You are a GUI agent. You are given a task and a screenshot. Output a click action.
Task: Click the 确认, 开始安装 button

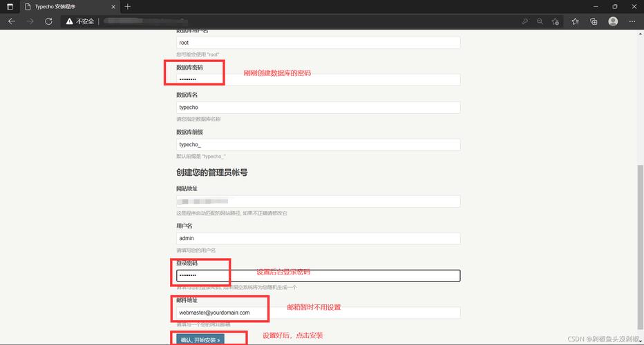coord(200,339)
